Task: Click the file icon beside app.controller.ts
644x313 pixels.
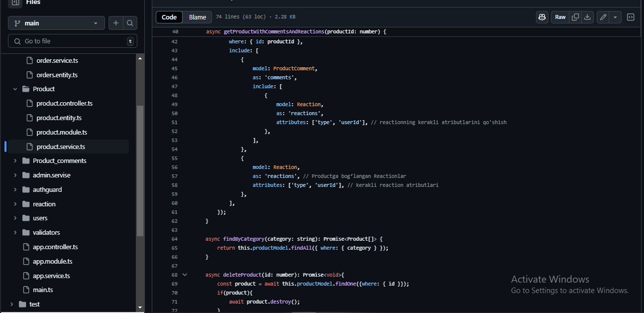Action: pyautogui.click(x=26, y=247)
